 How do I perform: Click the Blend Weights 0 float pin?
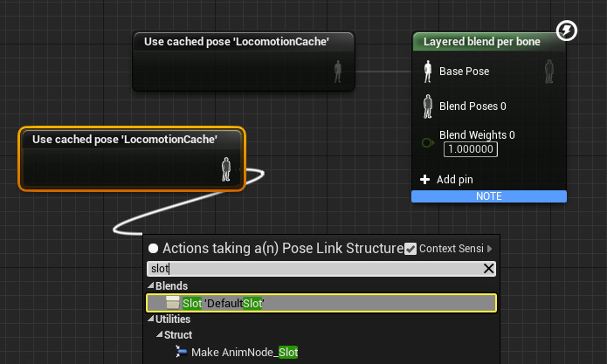(x=427, y=143)
